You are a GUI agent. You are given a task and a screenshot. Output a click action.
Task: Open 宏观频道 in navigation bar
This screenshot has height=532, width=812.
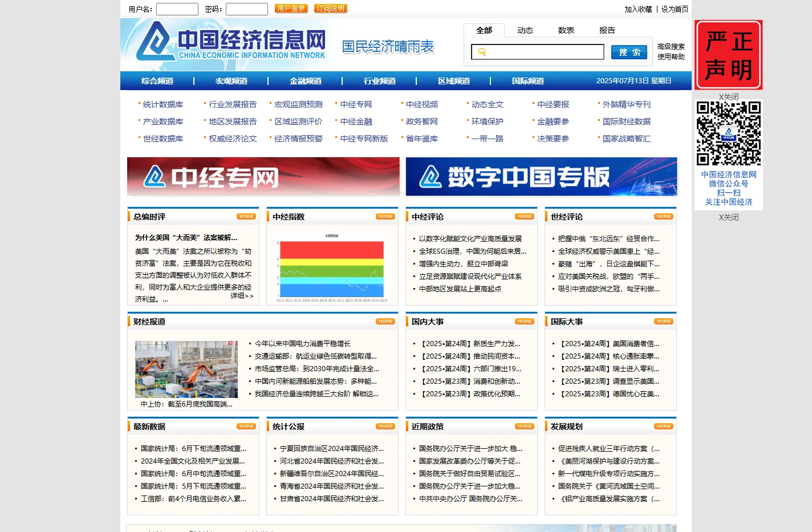(232, 81)
